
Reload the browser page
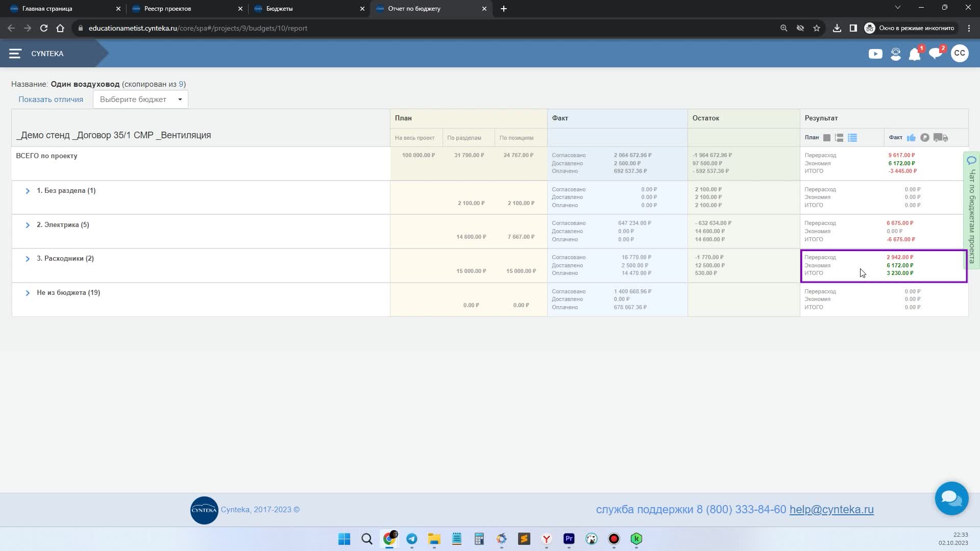(44, 28)
